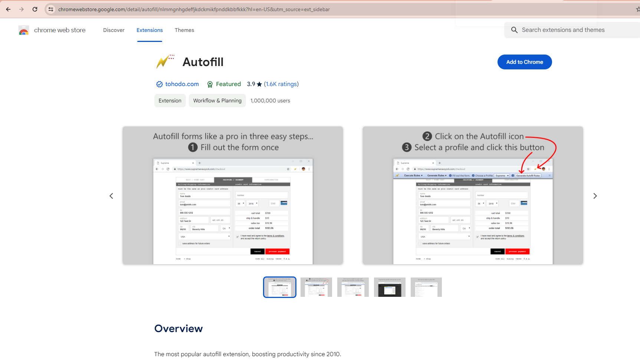Click the Autofill lightning bolt extension icon
The height and width of the screenshot is (364, 640).
click(165, 62)
